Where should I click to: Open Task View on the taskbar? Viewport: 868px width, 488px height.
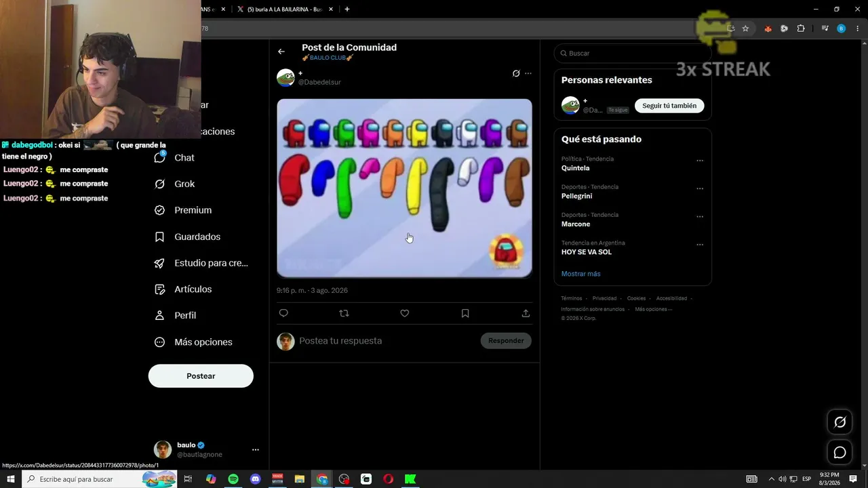(x=189, y=479)
